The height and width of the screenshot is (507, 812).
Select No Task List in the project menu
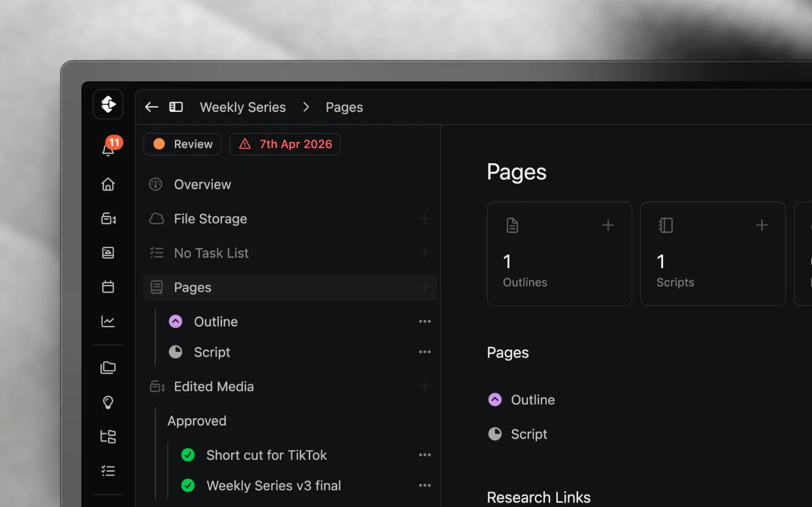point(290,253)
